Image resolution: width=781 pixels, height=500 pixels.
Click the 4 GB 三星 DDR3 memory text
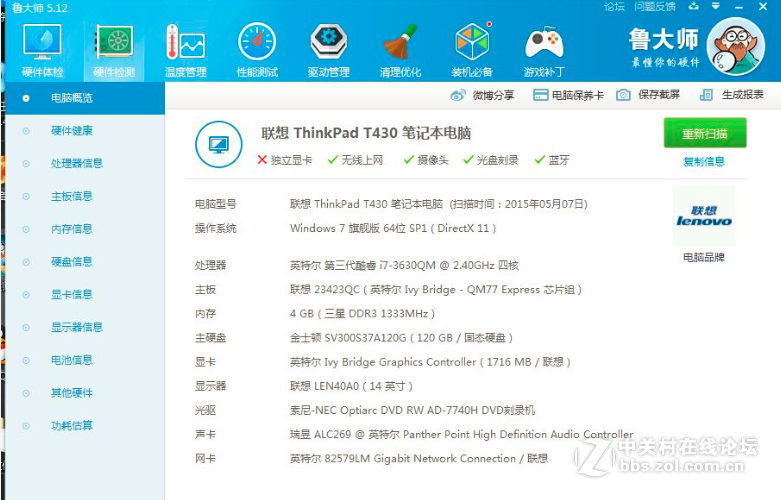363,314
